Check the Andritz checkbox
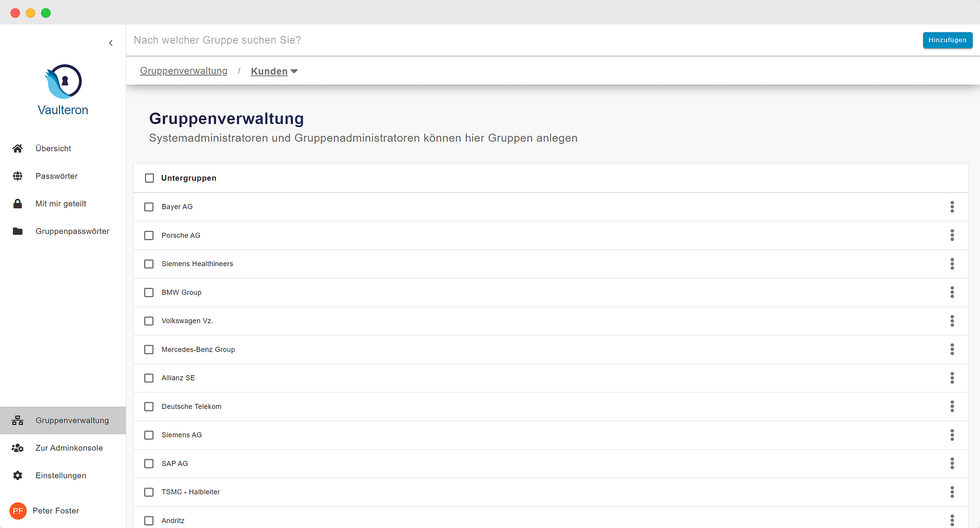The width and height of the screenshot is (980, 528). pyautogui.click(x=149, y=521)
